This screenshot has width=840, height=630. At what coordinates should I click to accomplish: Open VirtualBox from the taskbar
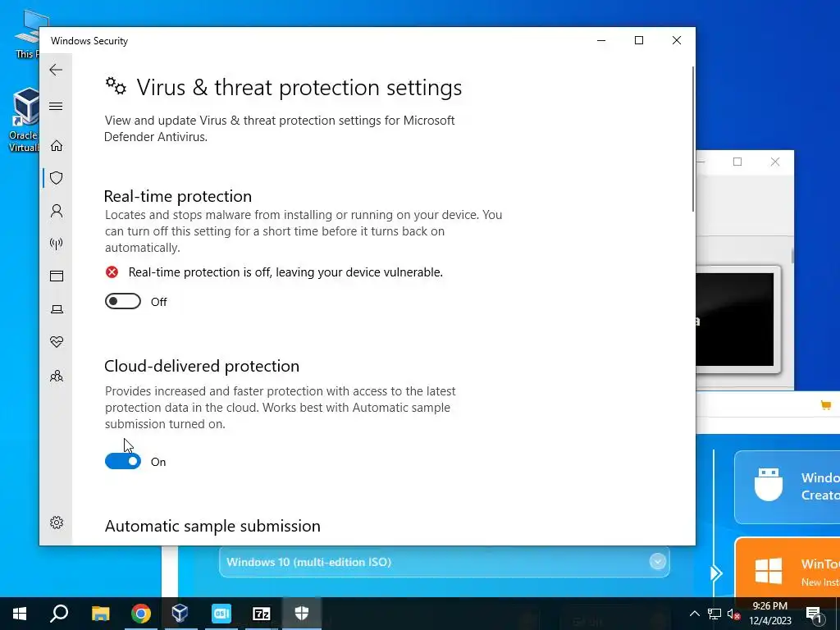point(180,614)
